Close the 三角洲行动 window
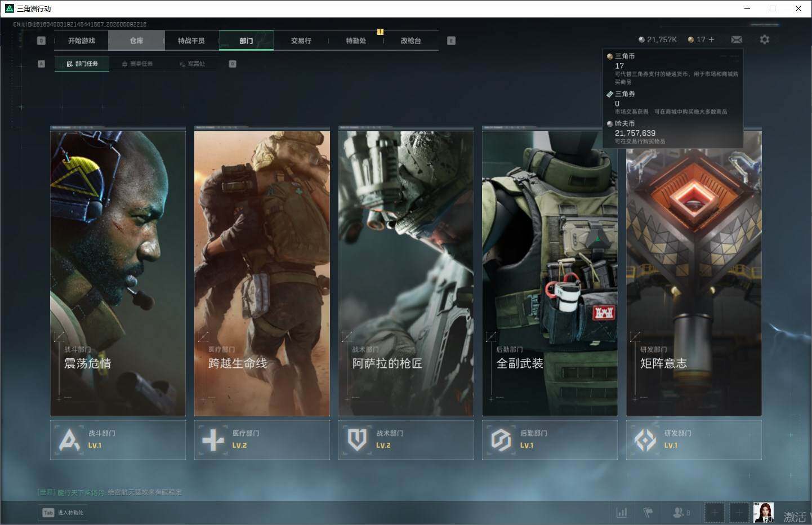 coord(798,8)
